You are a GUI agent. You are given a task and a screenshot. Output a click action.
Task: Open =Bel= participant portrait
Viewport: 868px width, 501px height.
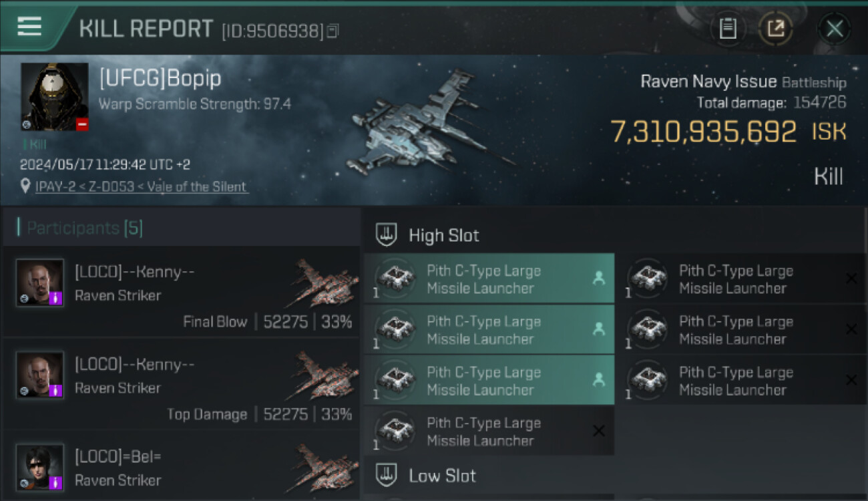(40, 468)
